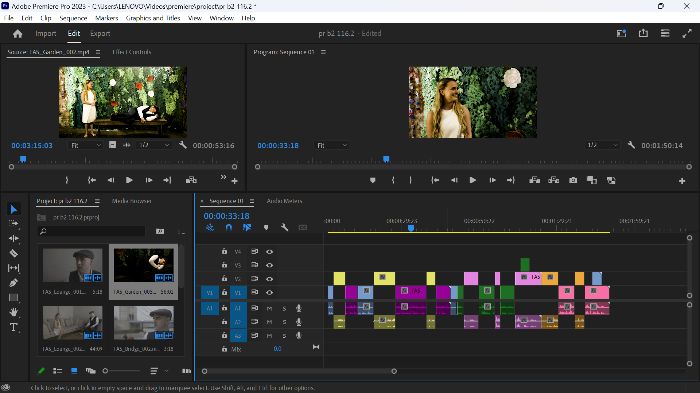Enable voice-over record on track A1
The image size is (700, 393).
(x=299, y=308)
